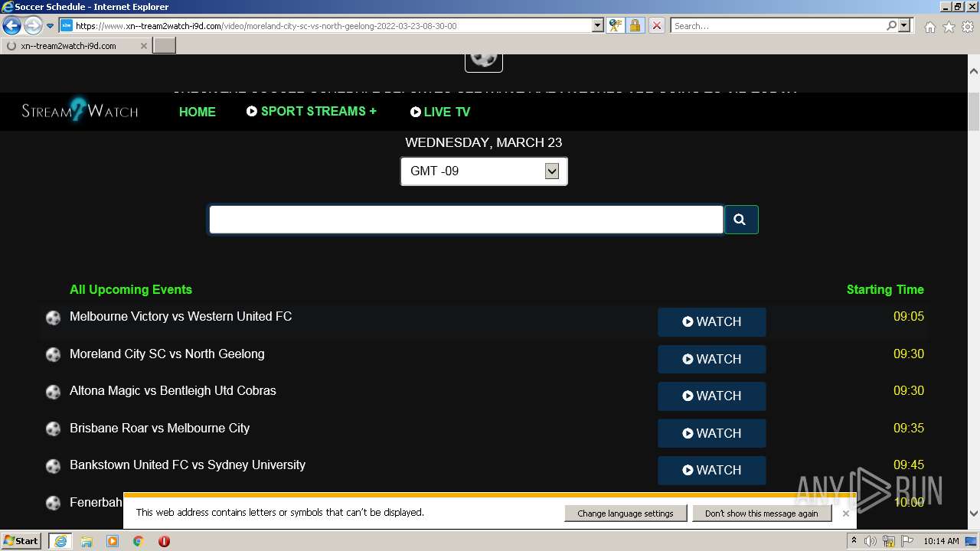Click the security lock icon
The image size is (980, 551).
coord(635,26)
